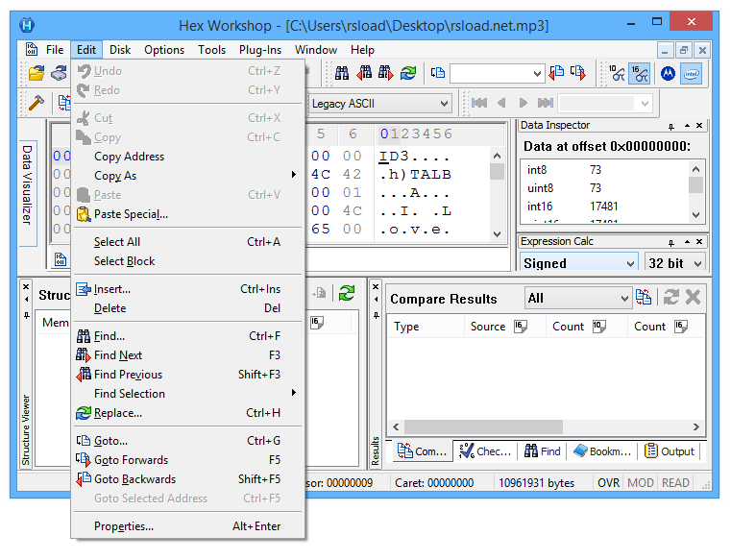Pin the Data Inspector panel
731x560 pixels.
(670, 126)
